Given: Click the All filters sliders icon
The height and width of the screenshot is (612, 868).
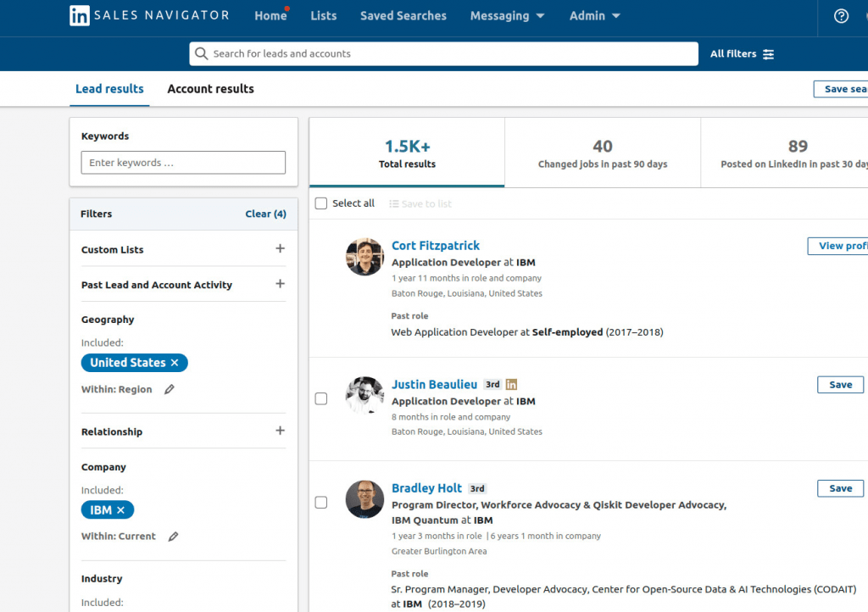Looking at the screenshot, I should pyautogui.click(x=768, y=54).
